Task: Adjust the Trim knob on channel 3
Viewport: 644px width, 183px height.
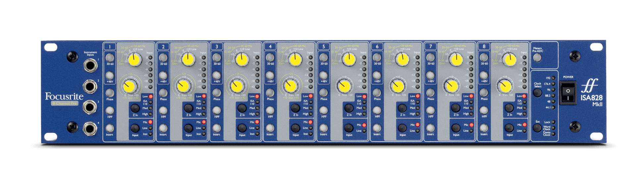Action: pyautogui.click(x=237, y=86)
